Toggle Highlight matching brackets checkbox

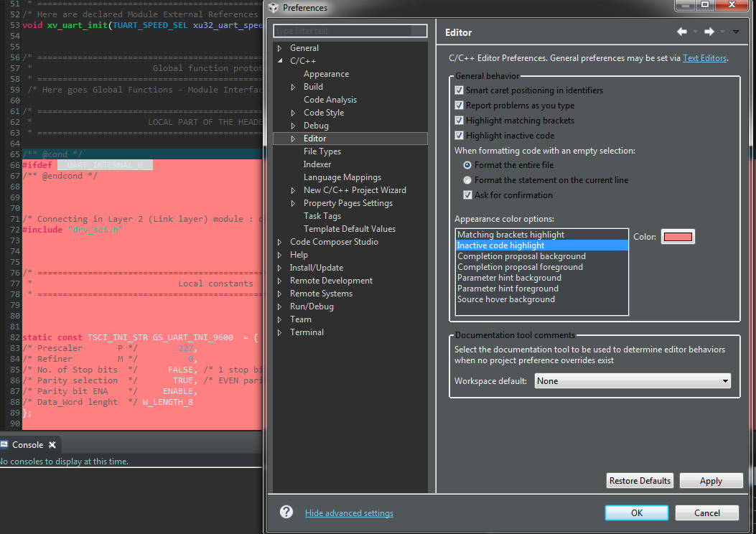(x=459, y=121)
